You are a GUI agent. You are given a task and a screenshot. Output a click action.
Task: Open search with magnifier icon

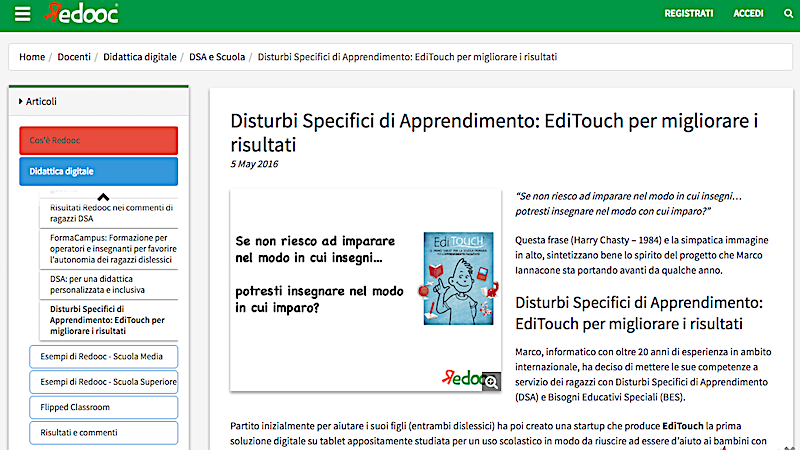point(788,14)
